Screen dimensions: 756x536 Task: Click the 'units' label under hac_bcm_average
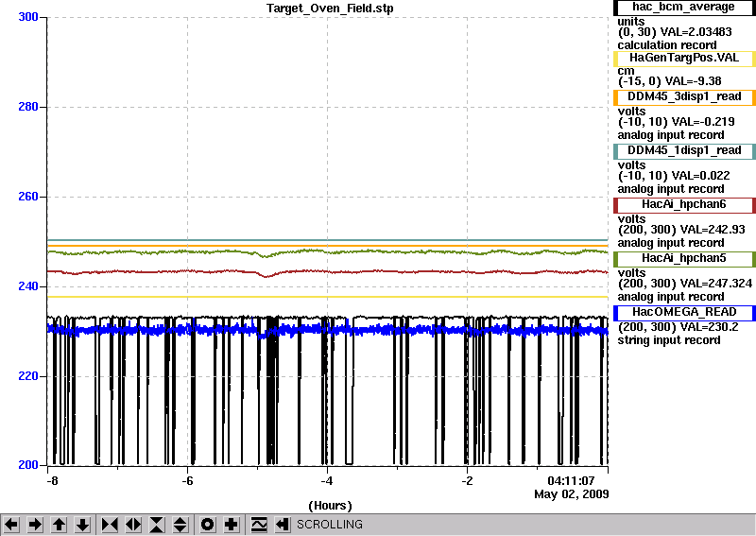pyautogui.click(x=630, y=22)
